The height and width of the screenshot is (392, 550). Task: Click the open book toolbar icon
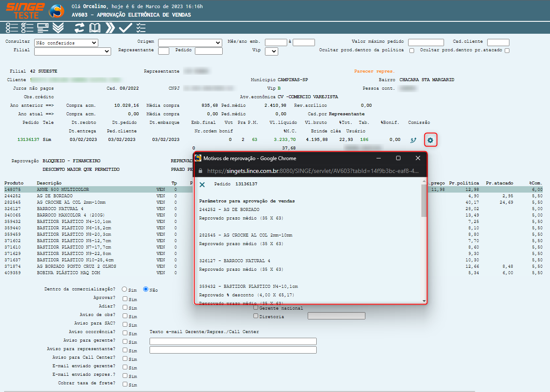94,28
